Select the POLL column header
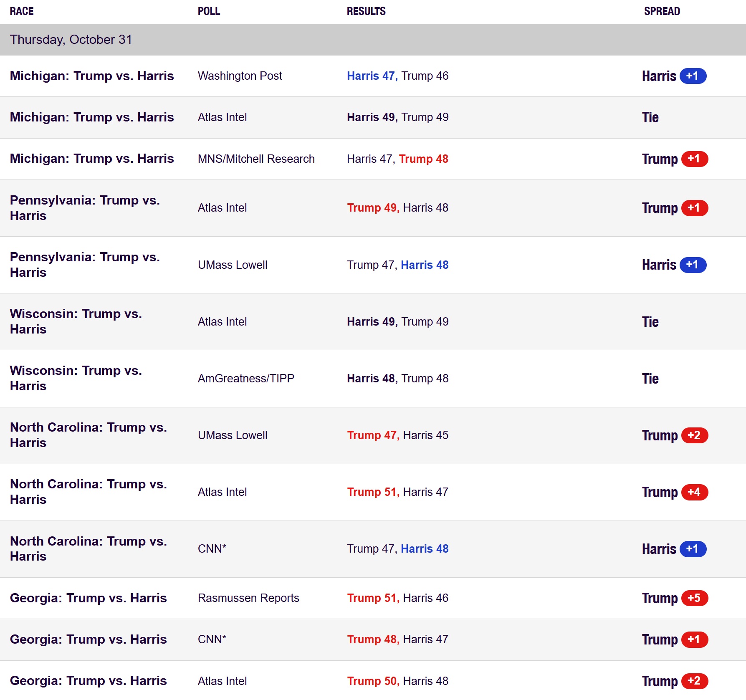746x700 pixels. [209, 11]
